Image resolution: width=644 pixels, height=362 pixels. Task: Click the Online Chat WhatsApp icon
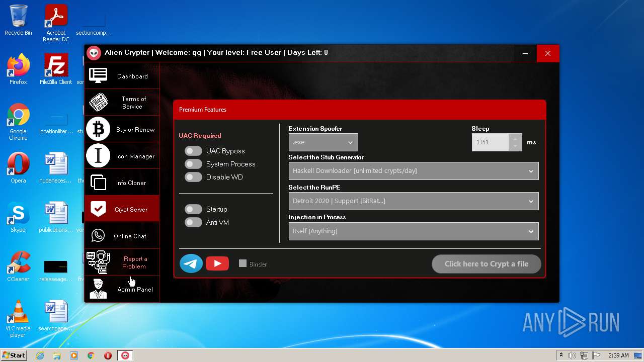98,236
